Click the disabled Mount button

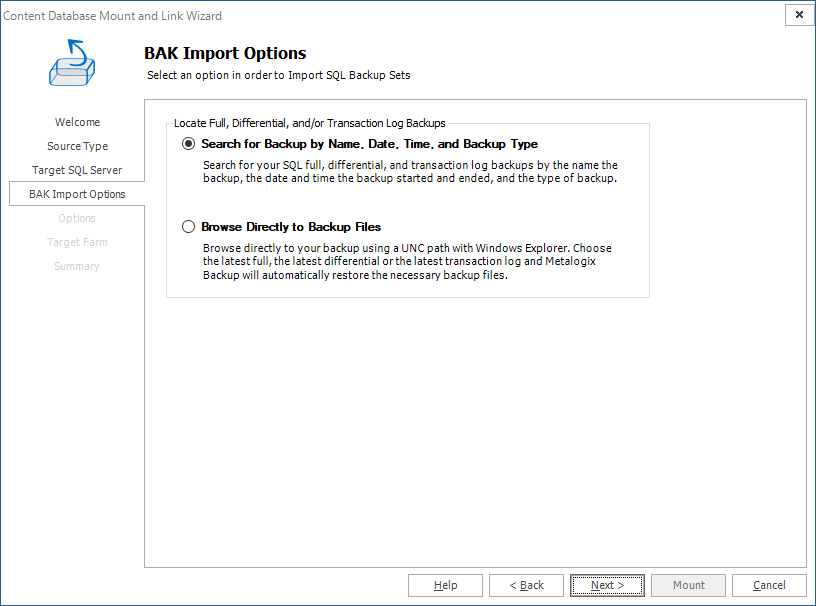click(x=688, y=585)
